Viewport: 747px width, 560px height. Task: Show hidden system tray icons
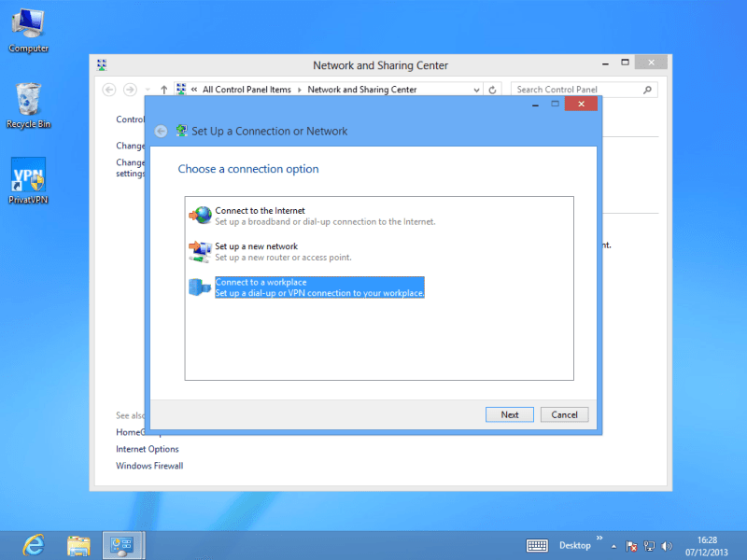(613, 545)
